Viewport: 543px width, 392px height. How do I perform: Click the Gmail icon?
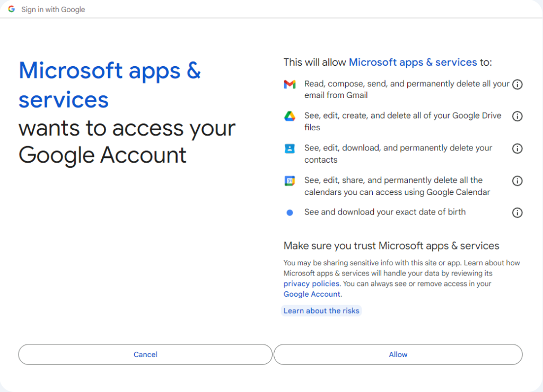pyautogui.click(x=290, y=84)
